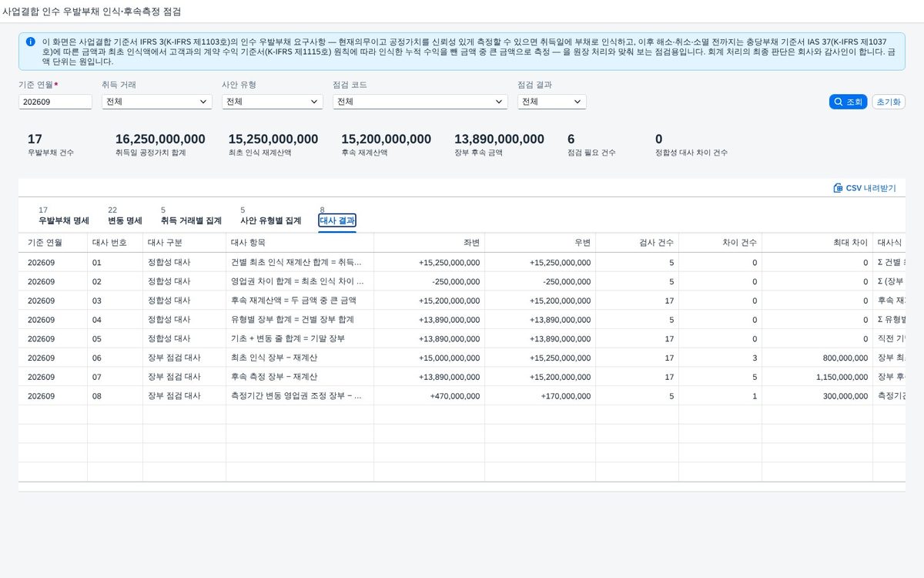This screenshot has height=578, width=924.
Task: Reset filters using the 초기화 button
Action: coord(889,102)
